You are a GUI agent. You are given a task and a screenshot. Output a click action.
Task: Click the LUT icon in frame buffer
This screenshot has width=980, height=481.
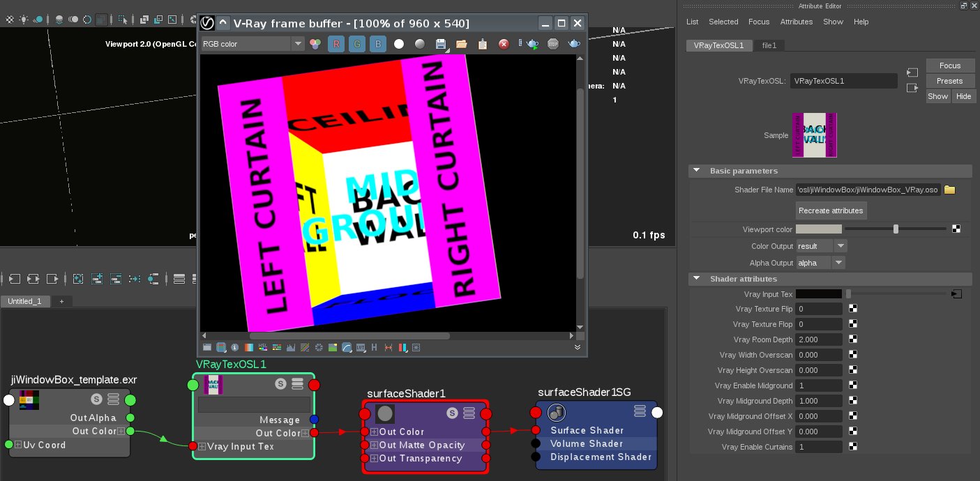pyautogui.click(x=361, y=347)
